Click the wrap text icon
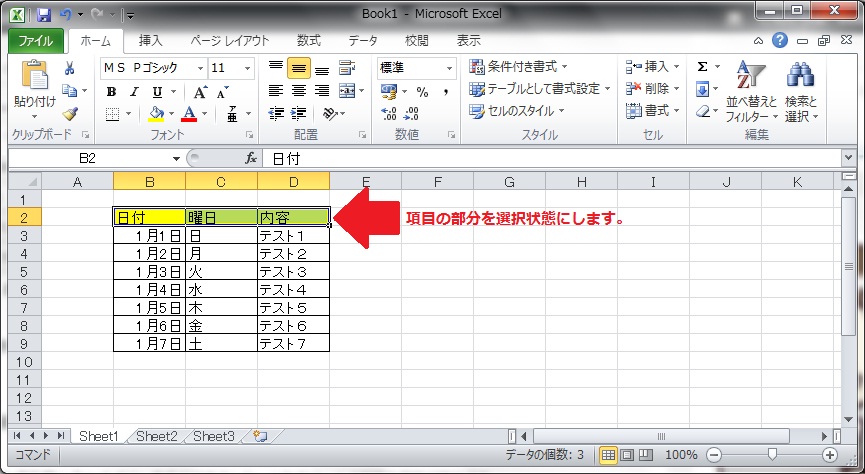The image size is (865, 474). (347, 68)
